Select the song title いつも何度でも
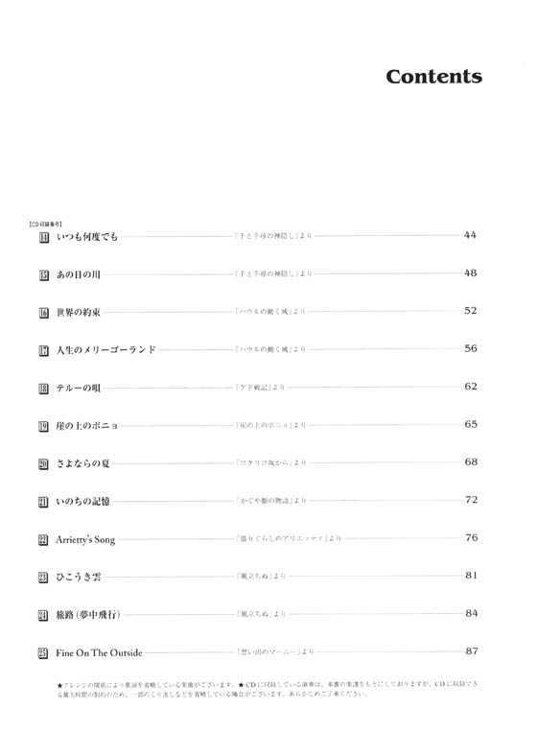Viewport: 537px width, 756px height. click(x=87, y=237)
